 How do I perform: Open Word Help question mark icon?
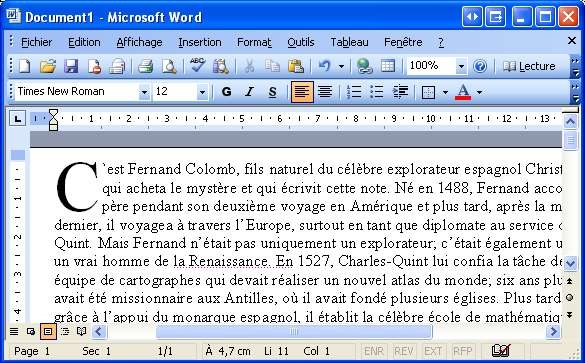point(480,66)
